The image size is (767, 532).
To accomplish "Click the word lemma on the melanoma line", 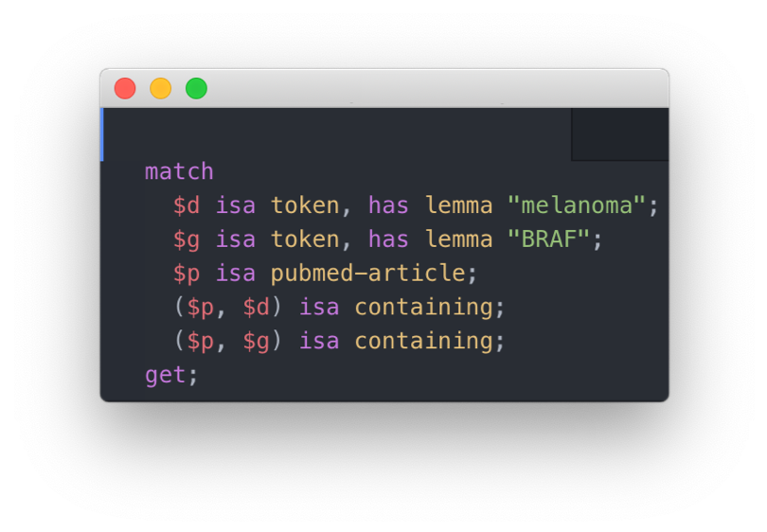I will click(x=459, y=205).
